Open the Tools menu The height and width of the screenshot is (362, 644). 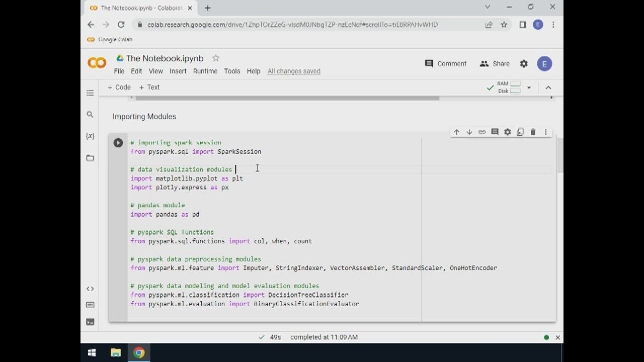click(x=232, y=71)
